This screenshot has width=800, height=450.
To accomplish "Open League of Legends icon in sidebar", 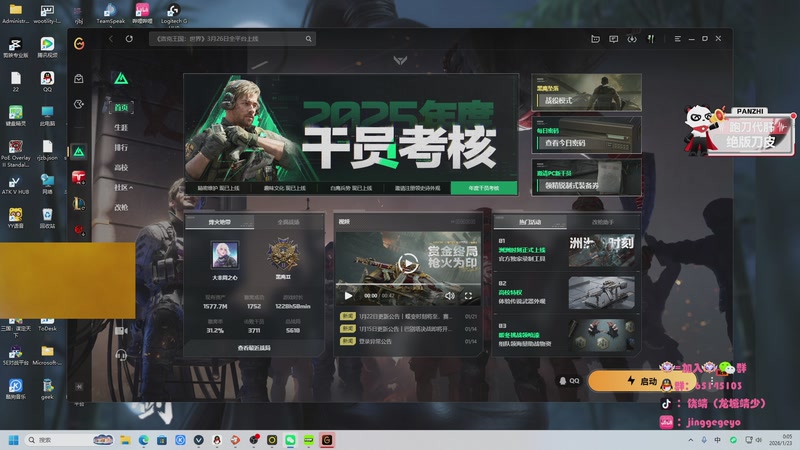I will tap(79, 204).
